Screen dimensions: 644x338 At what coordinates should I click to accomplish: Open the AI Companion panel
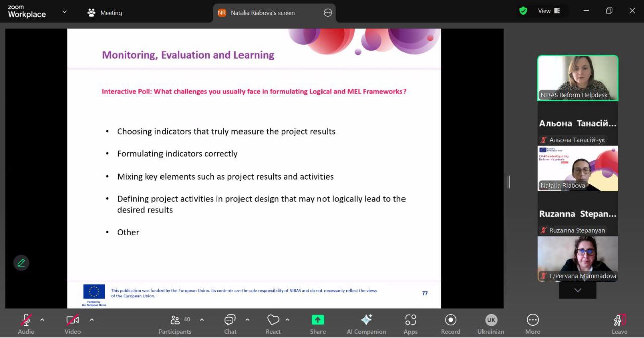366,324
